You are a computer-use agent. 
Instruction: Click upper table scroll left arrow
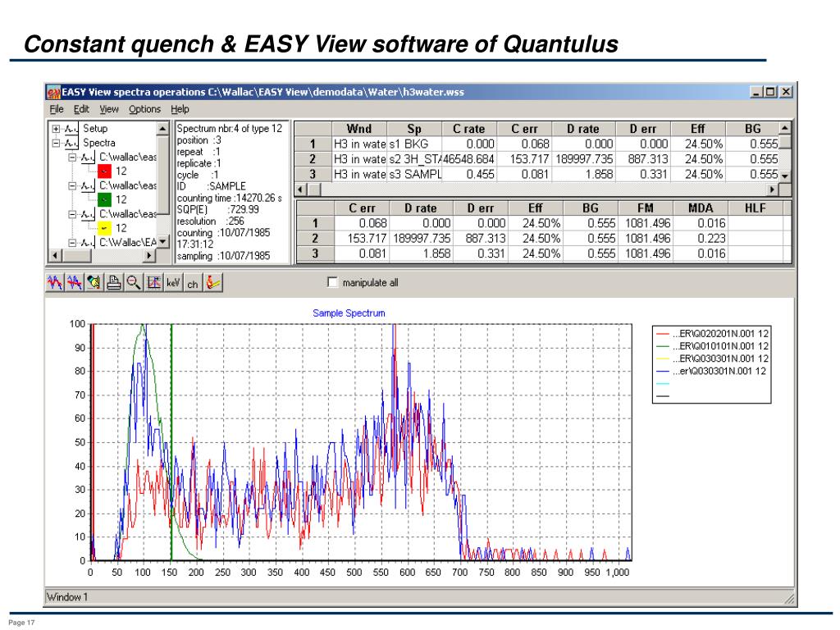pyautogui.click(x=300, y=189)
